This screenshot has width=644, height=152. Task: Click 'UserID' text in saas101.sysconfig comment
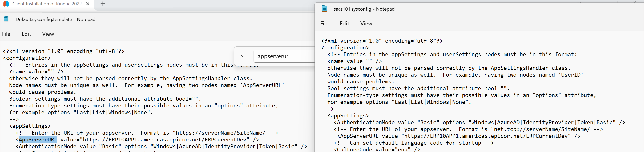click(571, 75)
